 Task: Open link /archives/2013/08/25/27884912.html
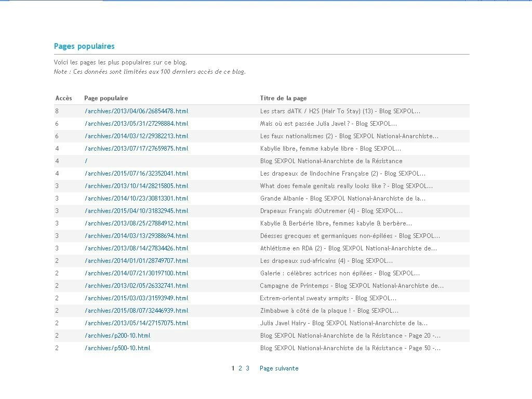coord(137,223)
